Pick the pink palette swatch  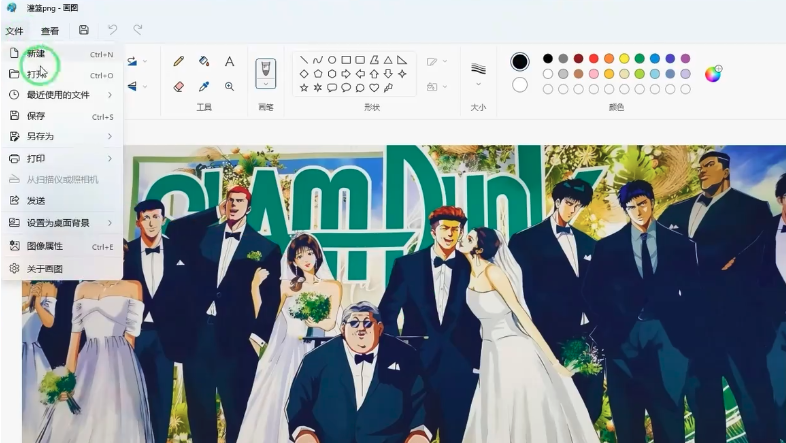(x=594, y=74)
